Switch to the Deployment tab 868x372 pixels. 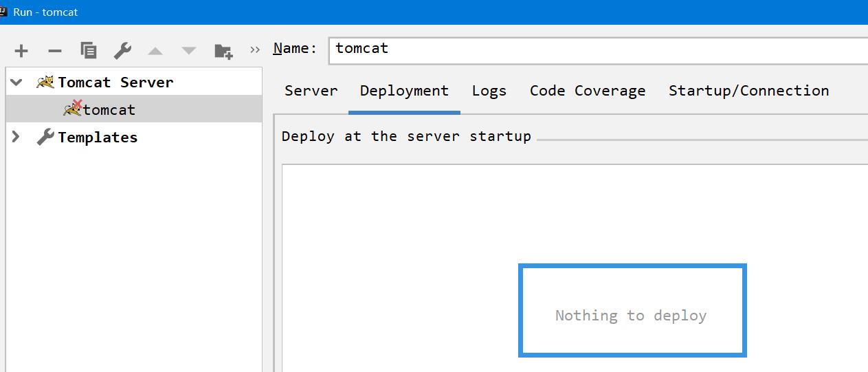pos(404,91)
